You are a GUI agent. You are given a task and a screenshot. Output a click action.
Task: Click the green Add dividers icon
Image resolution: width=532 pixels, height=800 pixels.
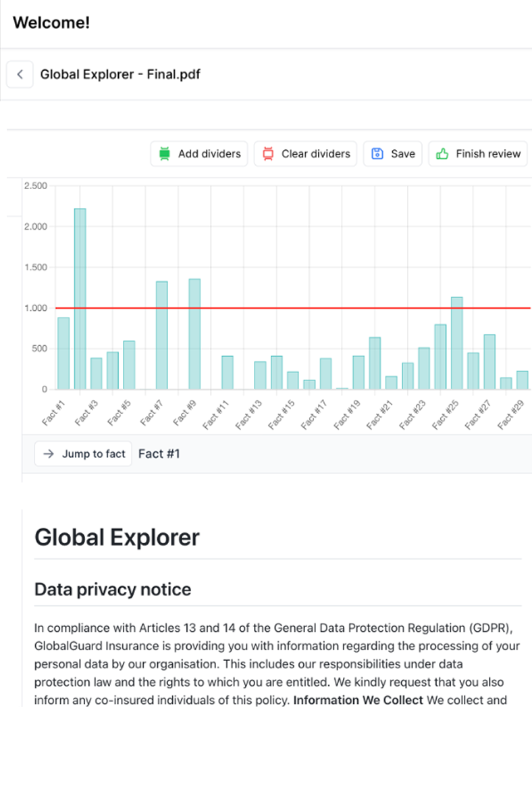click(165, 153)
